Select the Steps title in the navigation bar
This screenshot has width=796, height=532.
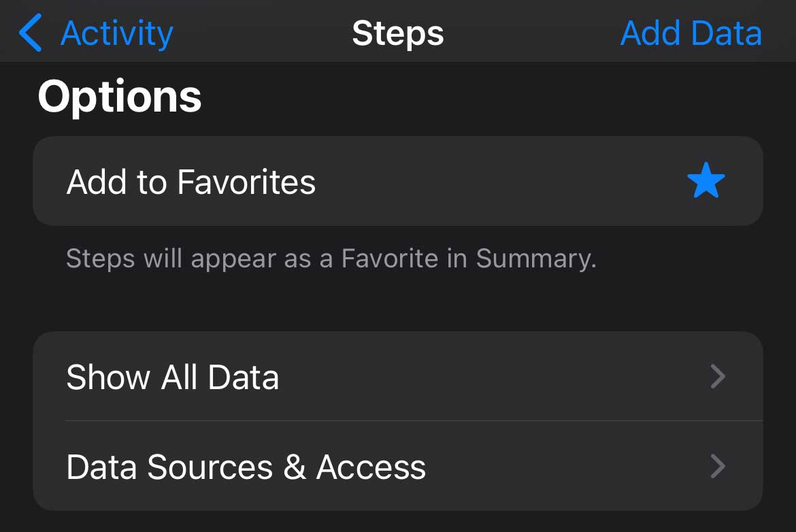point(398,33)
